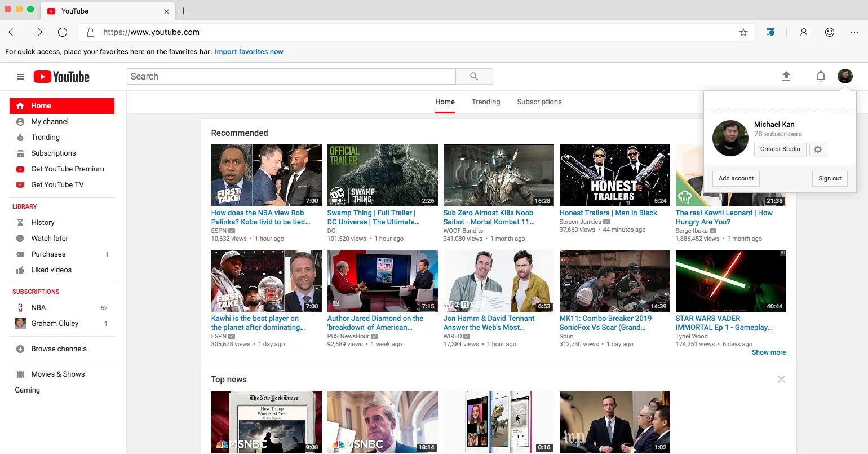Image resolution: width=868 pixels, height=454 pixels.
Task: Click Show more under Recommended
Action: (x=769, y=352)
